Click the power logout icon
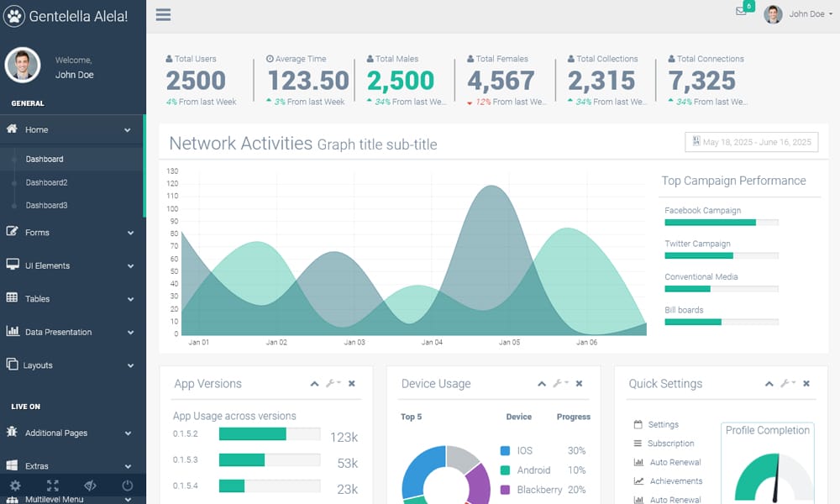 128,486
